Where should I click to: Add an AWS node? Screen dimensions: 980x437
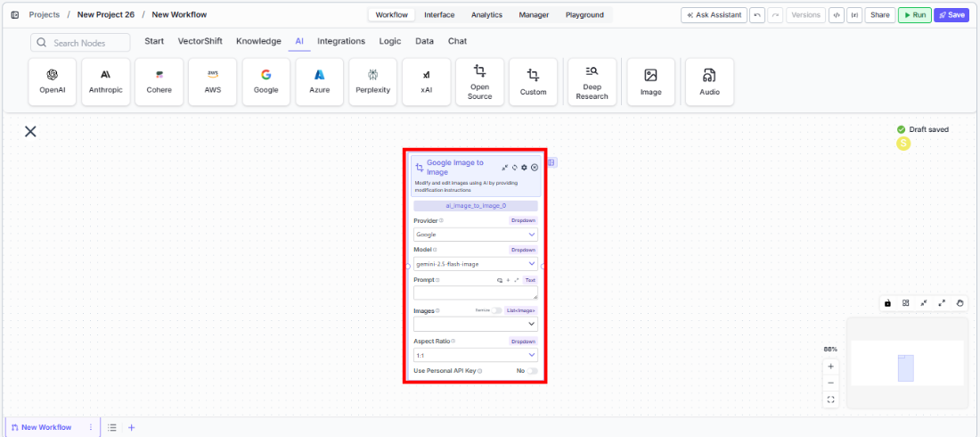[x=213, y=82]
